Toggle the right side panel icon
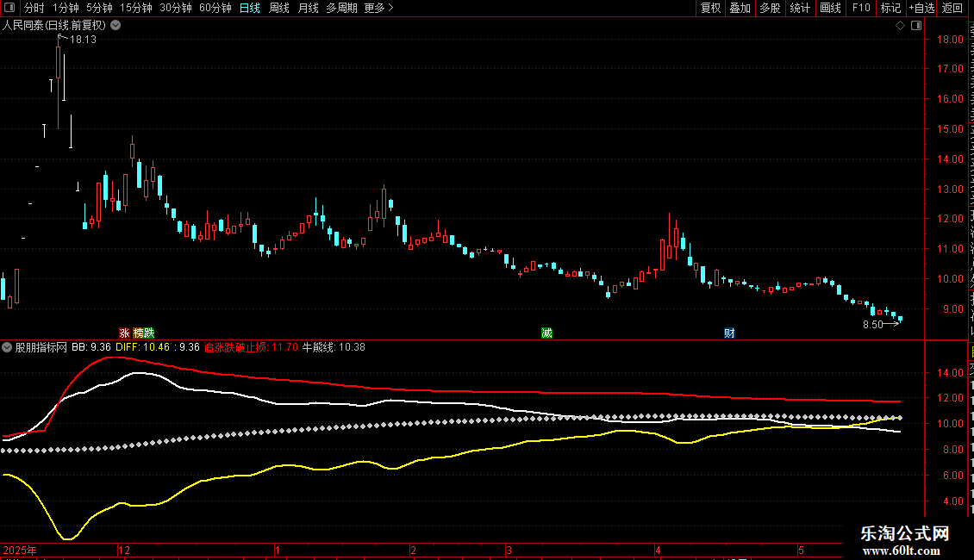Screen dimensions: 974x560 click(x=916, y=26)
